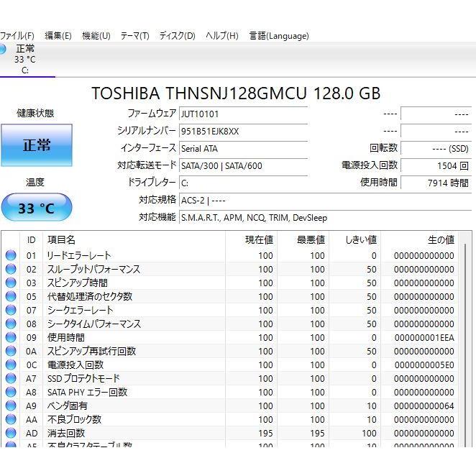Click the 温度 label
Screen dimensions: 476x476
click(x=35, y=182)
